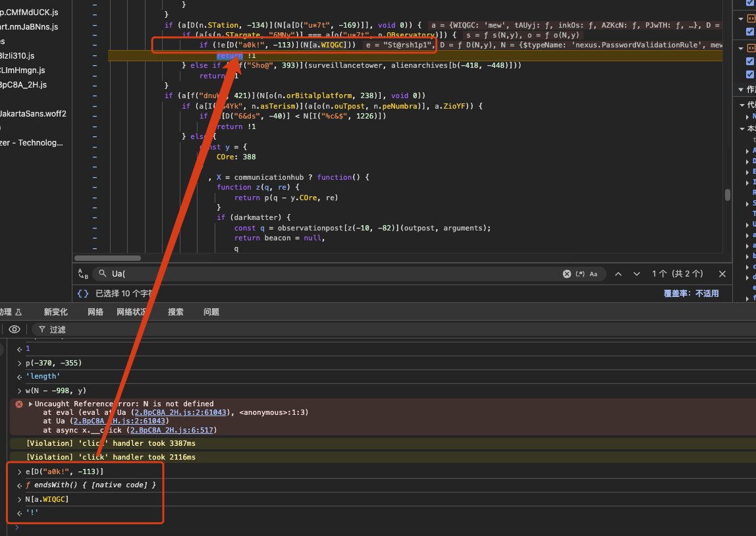This screenshot has width=756, height=536.
Task: Toggle match case Aa option
Action: 593,274
